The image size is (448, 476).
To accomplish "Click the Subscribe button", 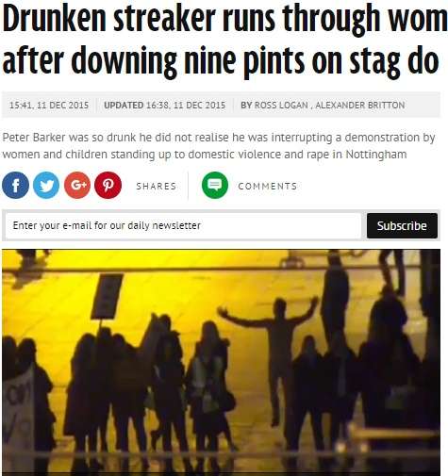I will pyautogui.click(x=402, y=225).
